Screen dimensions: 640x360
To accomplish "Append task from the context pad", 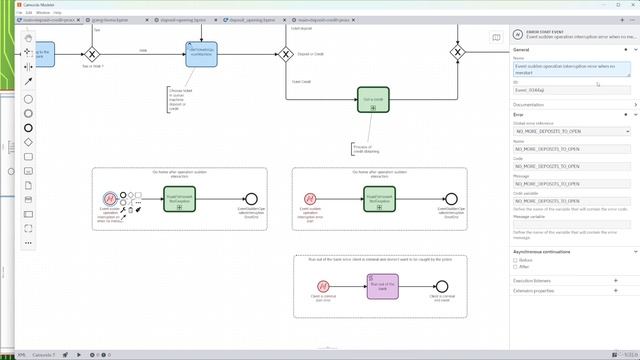I will [x=138, y=195].
